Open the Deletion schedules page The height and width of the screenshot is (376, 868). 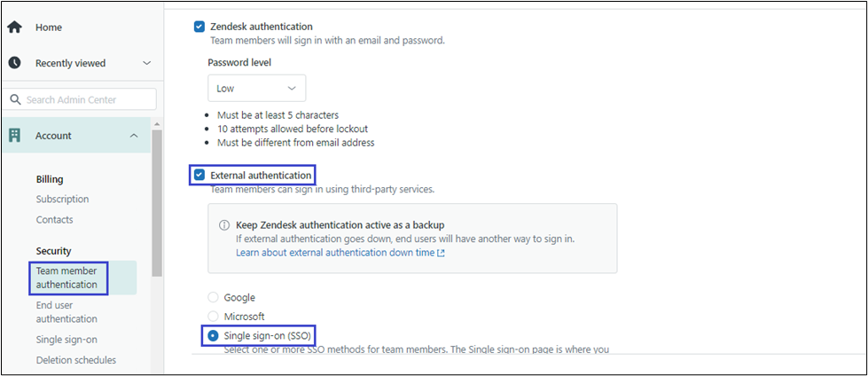click(75, 360)
